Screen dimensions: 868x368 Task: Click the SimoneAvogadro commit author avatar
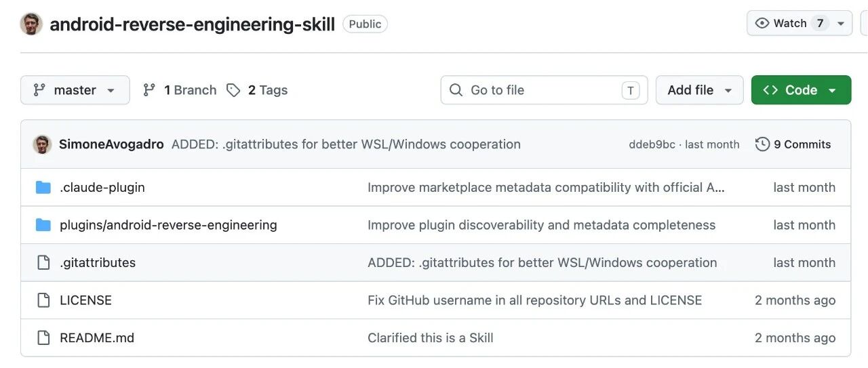click(x=43, y=144)
